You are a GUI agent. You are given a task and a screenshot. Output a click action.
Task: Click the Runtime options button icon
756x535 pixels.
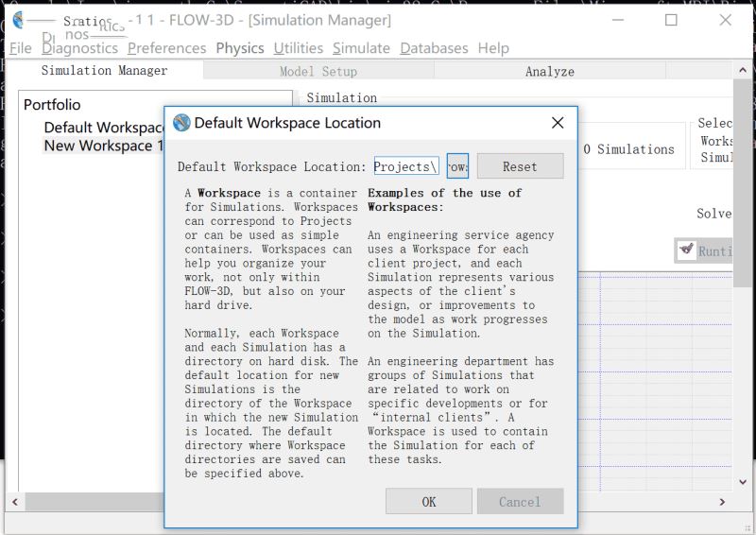point(686,250)
